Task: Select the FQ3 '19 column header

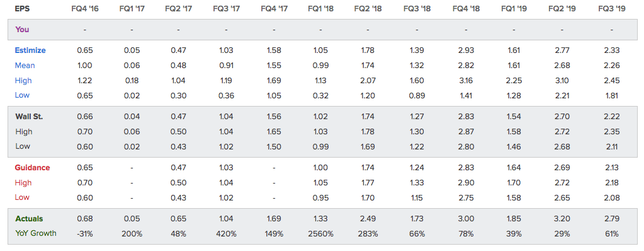Action: pyautogui.click(x=611, y=8)
